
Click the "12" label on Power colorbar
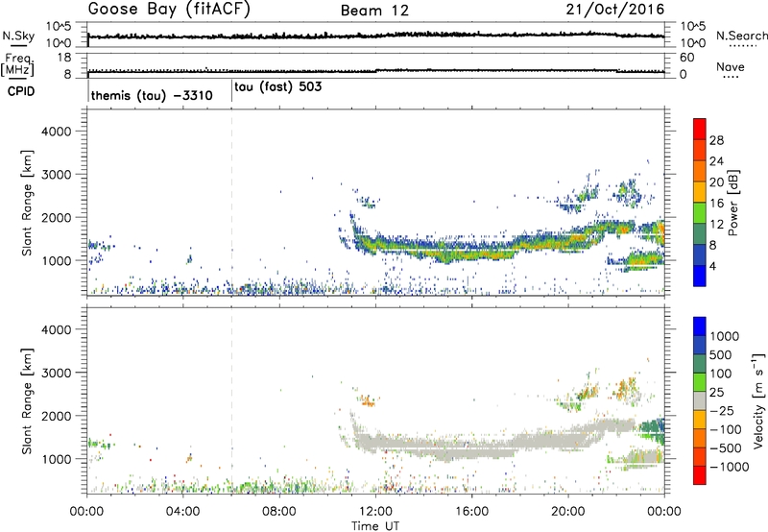pos(716,225)
